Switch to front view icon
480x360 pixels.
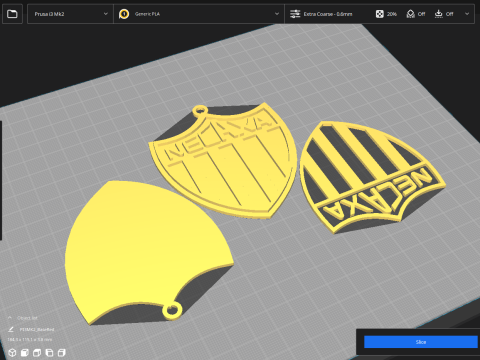[x=25, y=352]
